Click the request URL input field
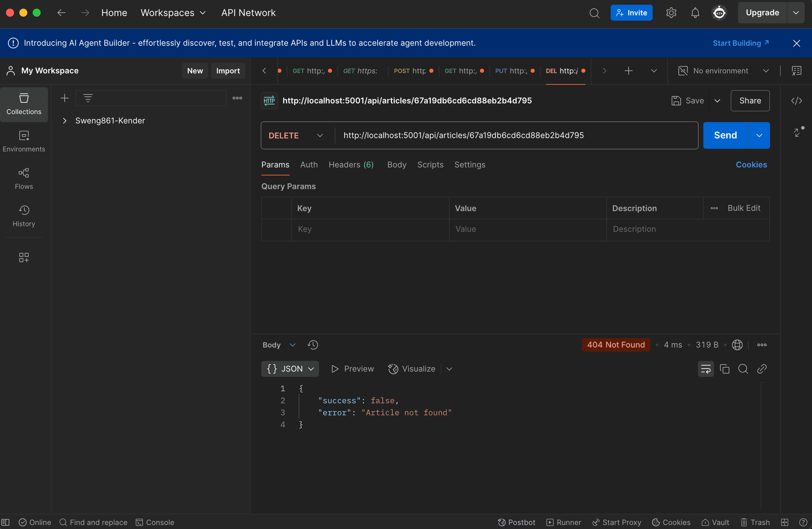 [516, 135]
